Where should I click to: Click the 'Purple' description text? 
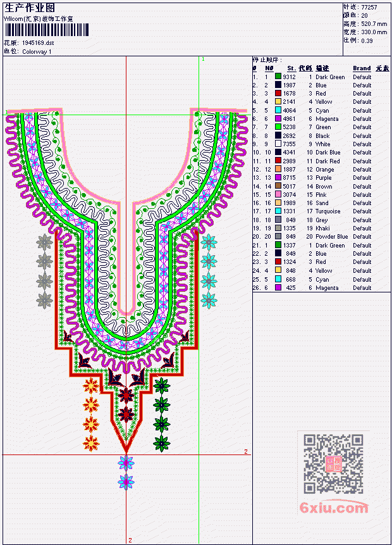[323, 178]
